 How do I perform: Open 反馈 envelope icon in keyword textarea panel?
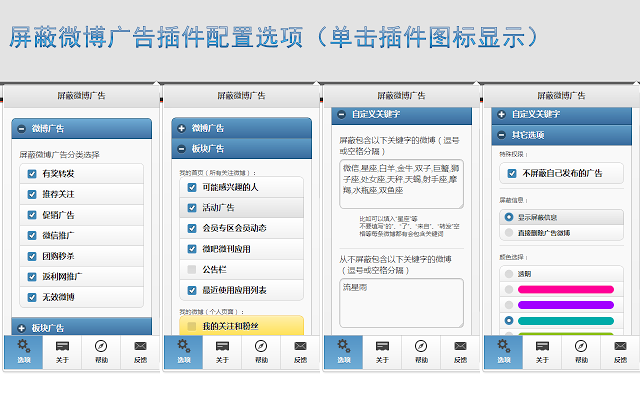[460, 346]
